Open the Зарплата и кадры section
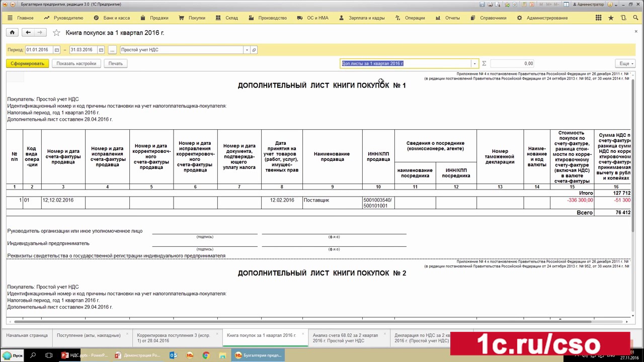This screenshot has height=362, width=644. point(362,18)
